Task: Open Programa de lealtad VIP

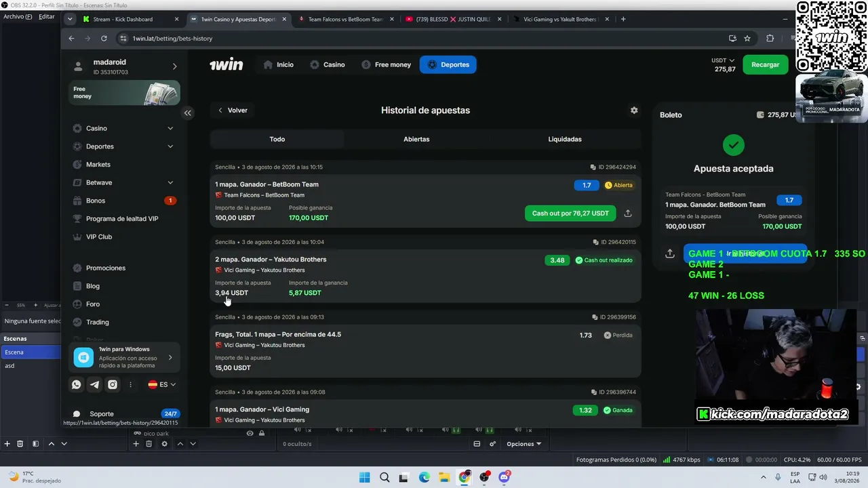Action: (x=123, y=219)
